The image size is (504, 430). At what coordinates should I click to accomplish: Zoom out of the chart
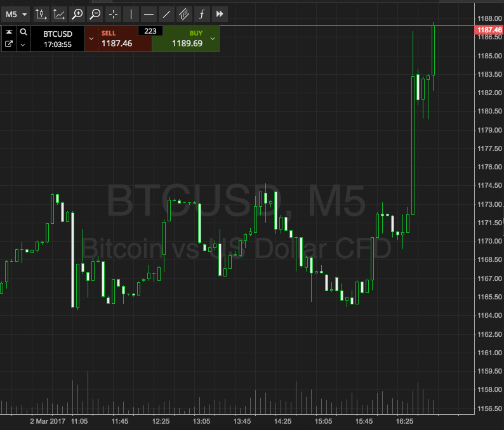[95, 13]
